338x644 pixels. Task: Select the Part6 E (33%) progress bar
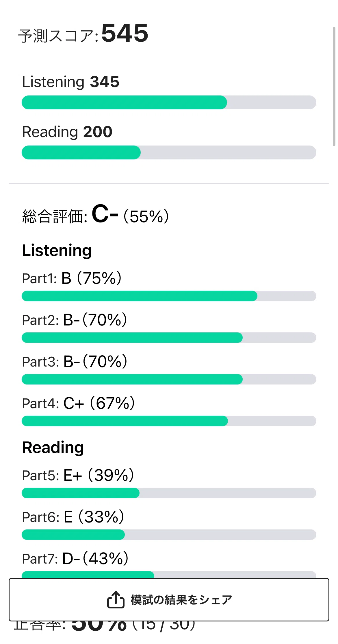(x=169, y=535)
